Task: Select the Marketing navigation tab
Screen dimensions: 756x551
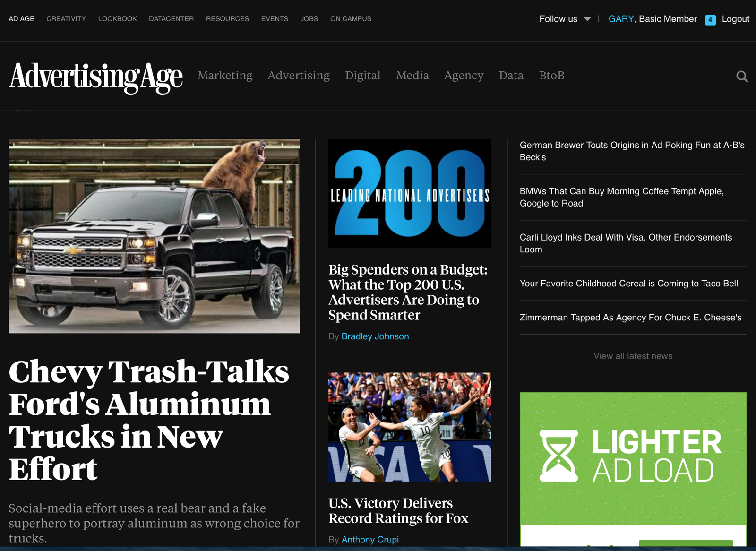Action: point(225,76)
